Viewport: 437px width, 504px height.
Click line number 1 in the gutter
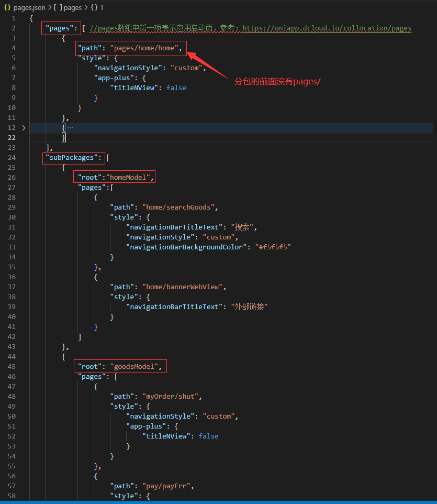tap(14, 18)
